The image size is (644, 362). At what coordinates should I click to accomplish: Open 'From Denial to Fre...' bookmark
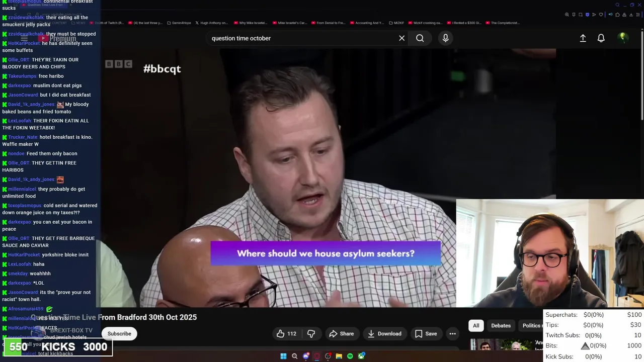point(328,23)
